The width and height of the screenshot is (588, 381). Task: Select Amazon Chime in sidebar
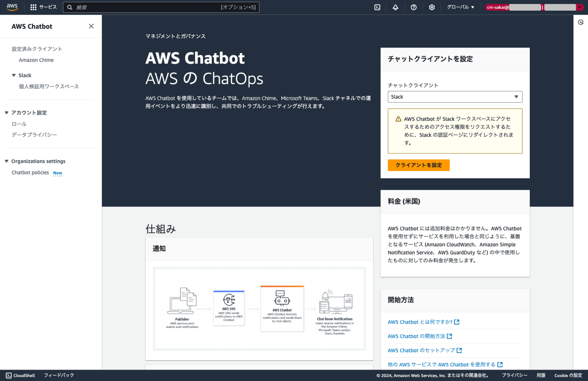36,60
